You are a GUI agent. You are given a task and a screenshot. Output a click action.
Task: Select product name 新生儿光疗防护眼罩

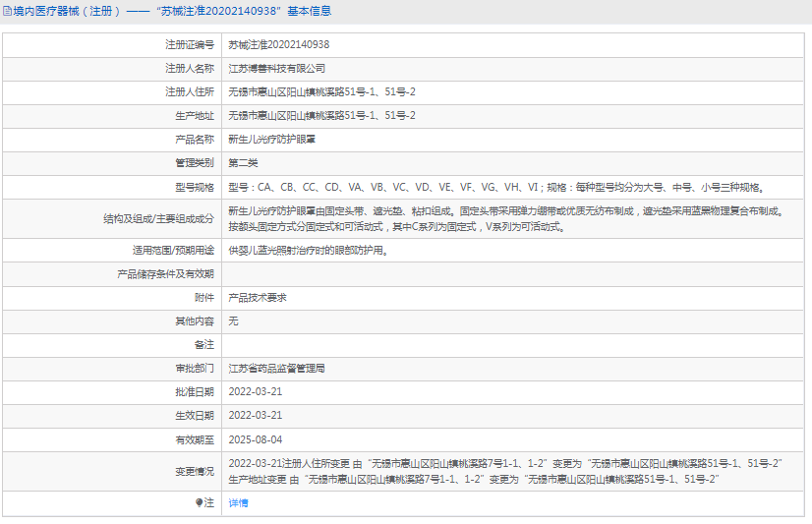click(271, 139)
